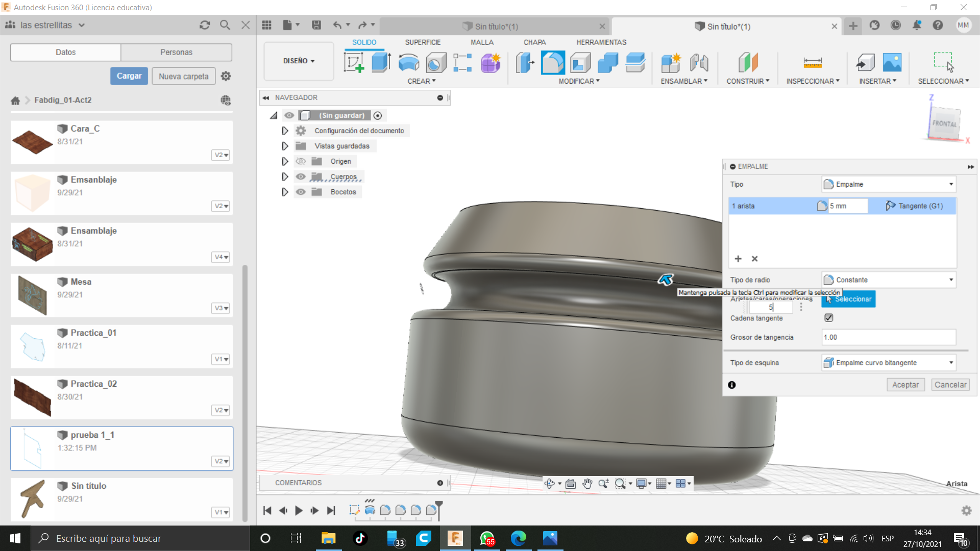Screen dimensions: 980x551
Task: Click the Pan hand tool icon
Action: 587,484
